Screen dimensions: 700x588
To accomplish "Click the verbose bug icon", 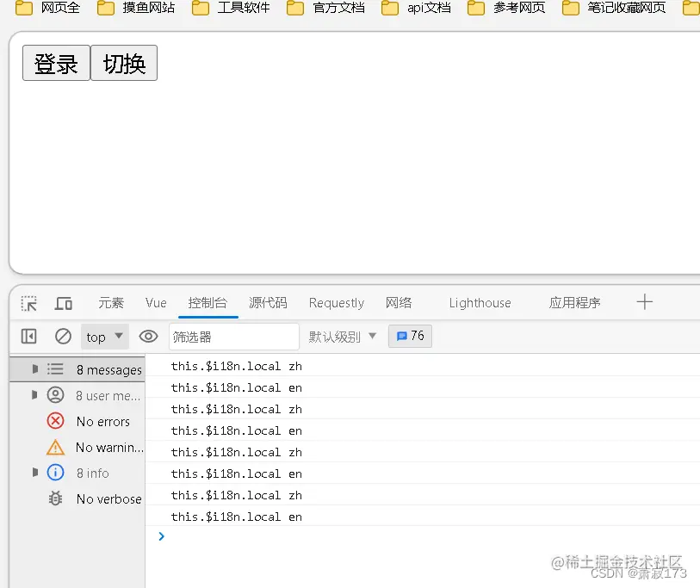I will (x=55, y=498).
